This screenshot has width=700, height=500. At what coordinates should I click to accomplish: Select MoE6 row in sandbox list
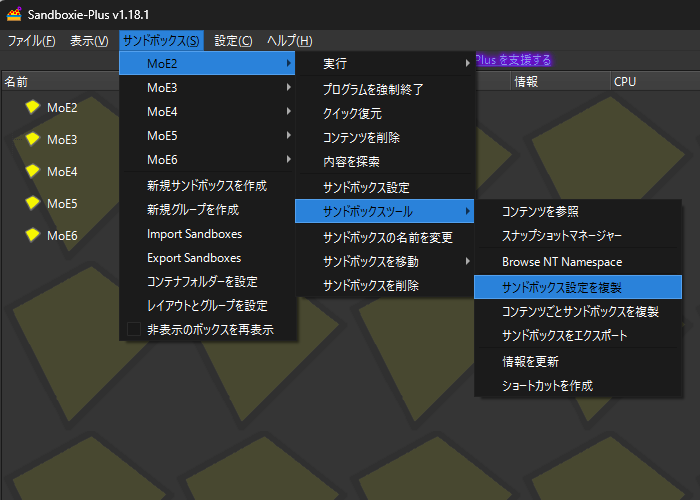click(62, 235)
